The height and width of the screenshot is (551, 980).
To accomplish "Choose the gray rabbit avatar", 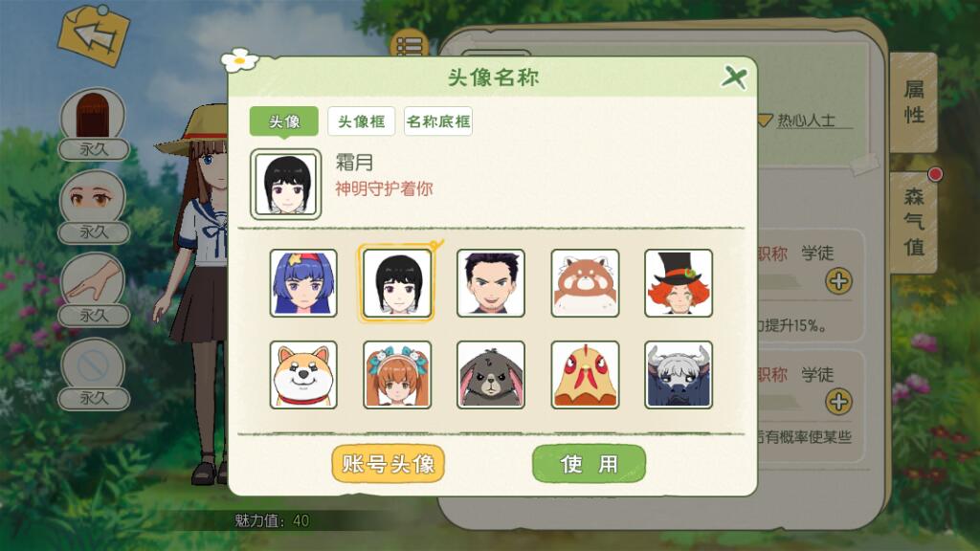I will [491, 375].
